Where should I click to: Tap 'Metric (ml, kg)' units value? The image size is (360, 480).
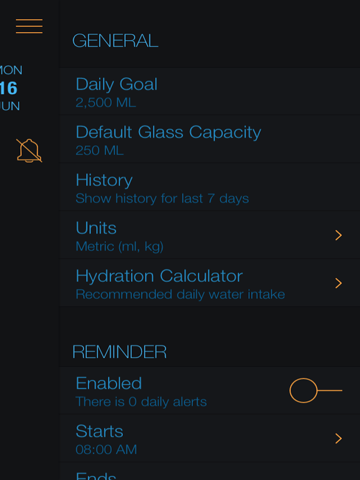119,247
